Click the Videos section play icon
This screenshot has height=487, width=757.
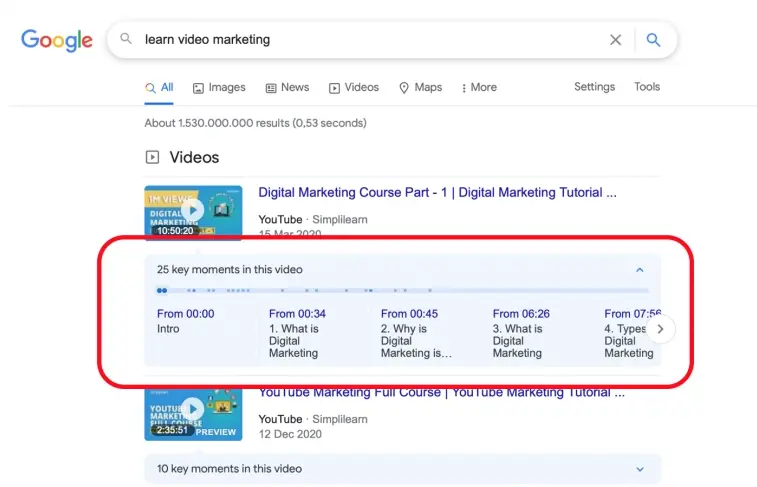(152, 157)
